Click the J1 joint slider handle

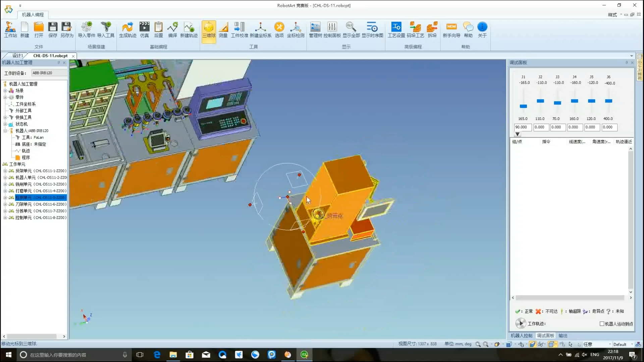pyautogui.click(x=523, y=106)
